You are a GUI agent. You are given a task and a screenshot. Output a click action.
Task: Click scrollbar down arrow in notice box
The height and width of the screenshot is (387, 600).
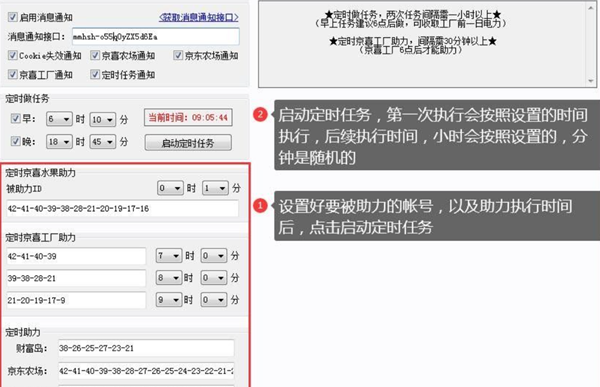591,81
